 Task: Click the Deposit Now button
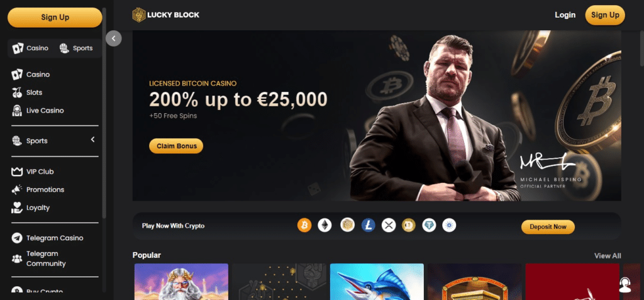pos(548,227)
